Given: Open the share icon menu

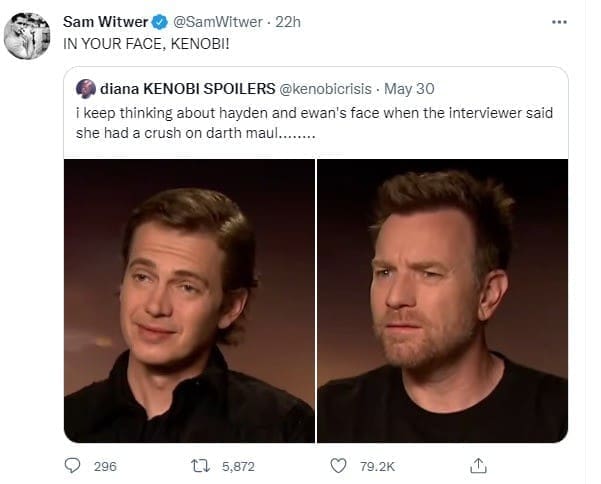Looking at the screenshot, I should pos(478,465).
